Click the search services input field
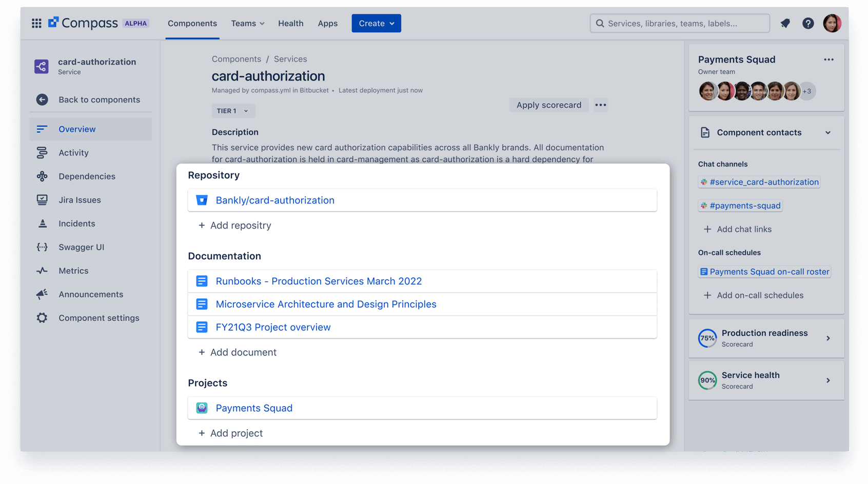This screenshot has height=484, width=868. (680, 24)
